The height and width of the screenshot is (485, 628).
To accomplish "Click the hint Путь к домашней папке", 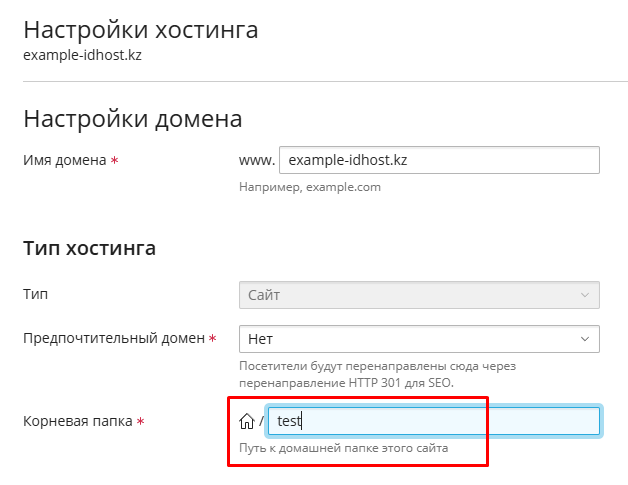I will point(343,449).
